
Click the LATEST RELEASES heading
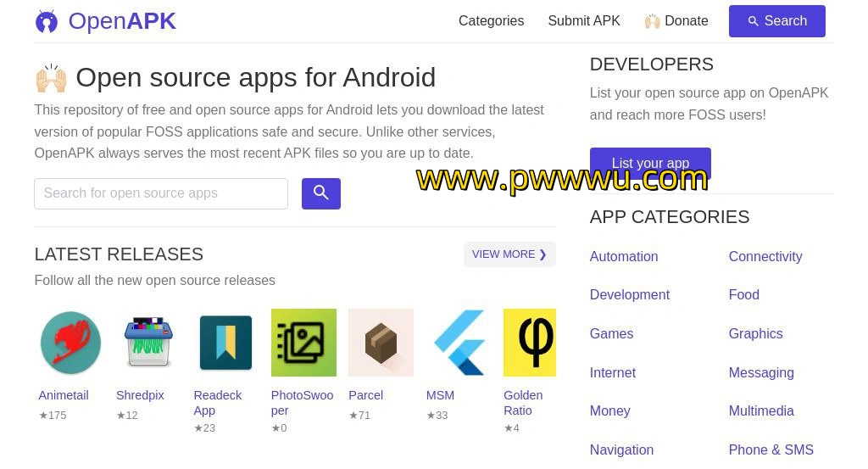point(119,254)
